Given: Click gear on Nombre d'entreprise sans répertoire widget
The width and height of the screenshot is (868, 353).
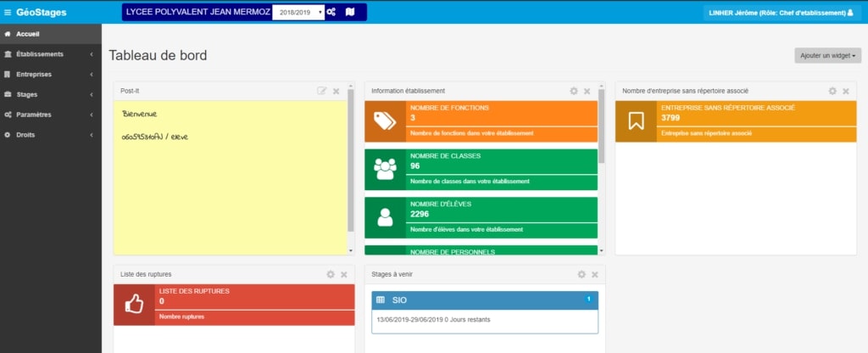Looking at the screenshot, I should 832,91.
